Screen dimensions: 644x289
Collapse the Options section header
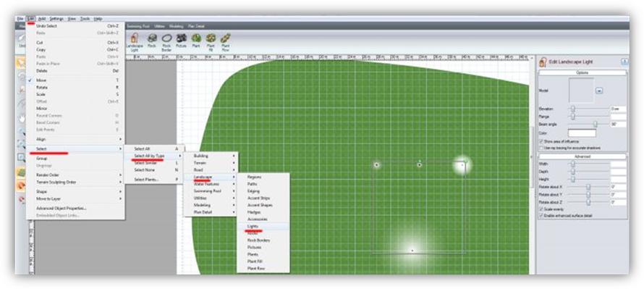(582, 72)
